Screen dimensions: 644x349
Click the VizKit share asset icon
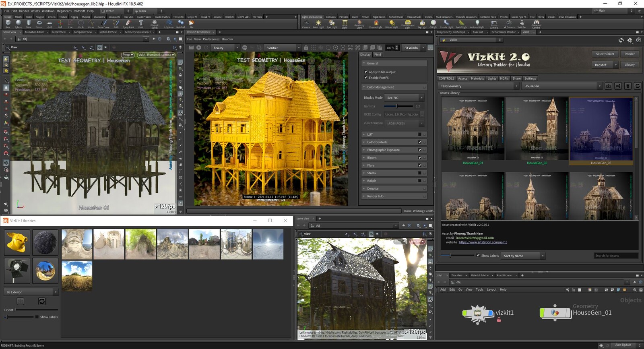click(x=618, y=86)
